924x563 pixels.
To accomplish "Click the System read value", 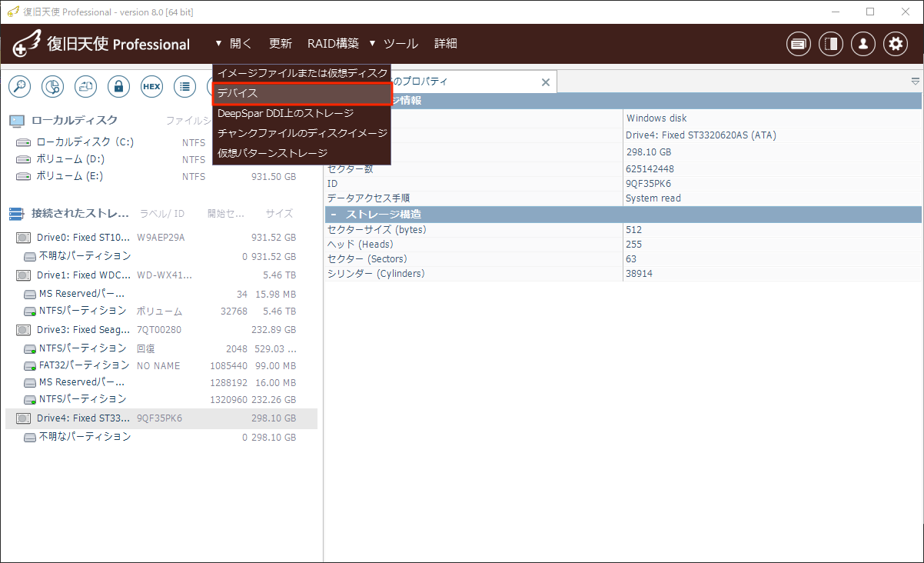I will [653, 198].
